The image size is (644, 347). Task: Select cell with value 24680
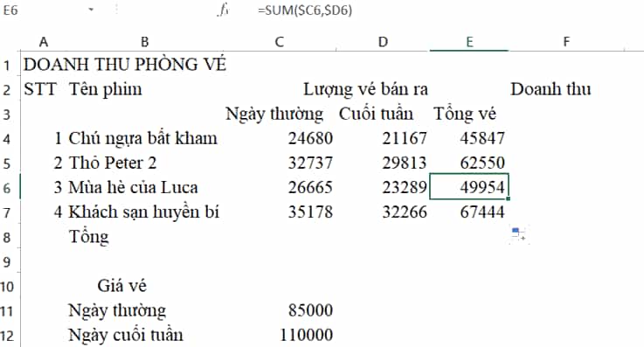(310, 138)
